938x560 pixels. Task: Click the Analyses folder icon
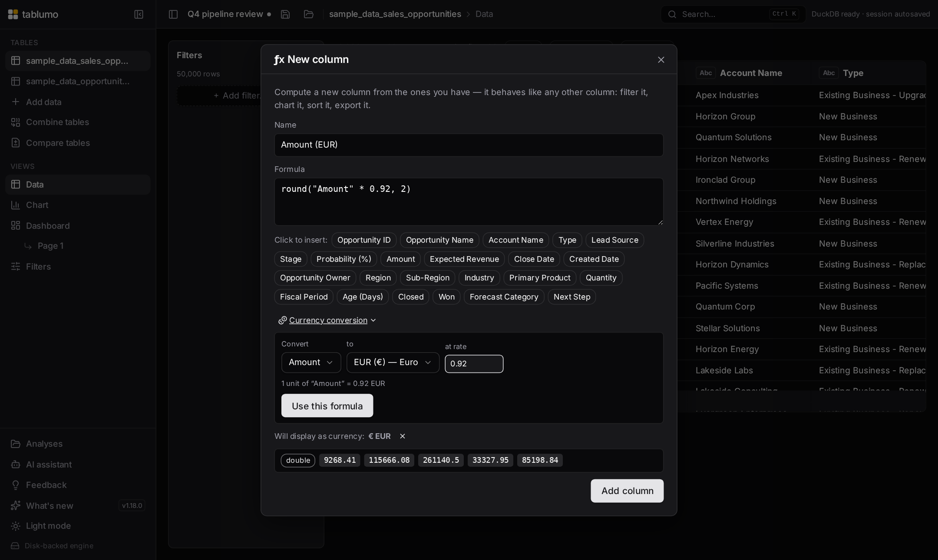(x=16, y=444)
